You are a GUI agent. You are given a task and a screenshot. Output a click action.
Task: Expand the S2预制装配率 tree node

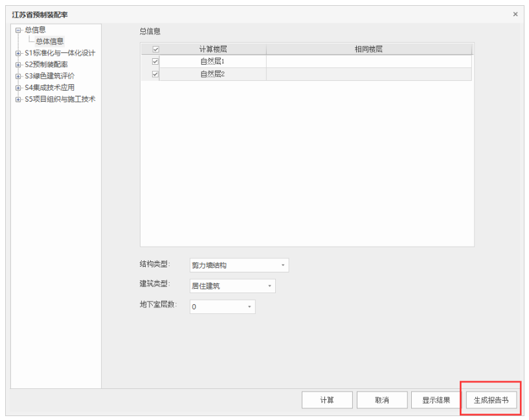click(18, 65)
